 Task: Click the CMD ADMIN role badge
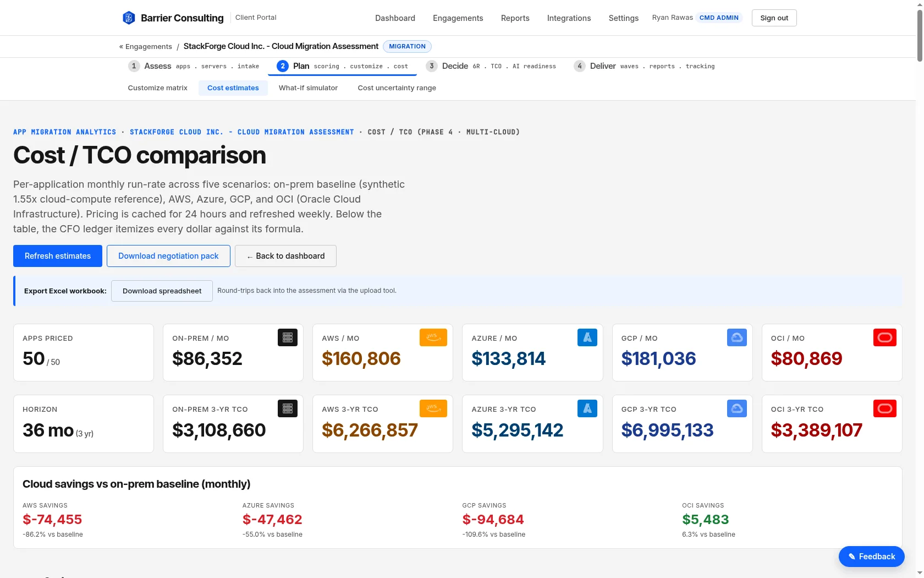tap(719, 18)
